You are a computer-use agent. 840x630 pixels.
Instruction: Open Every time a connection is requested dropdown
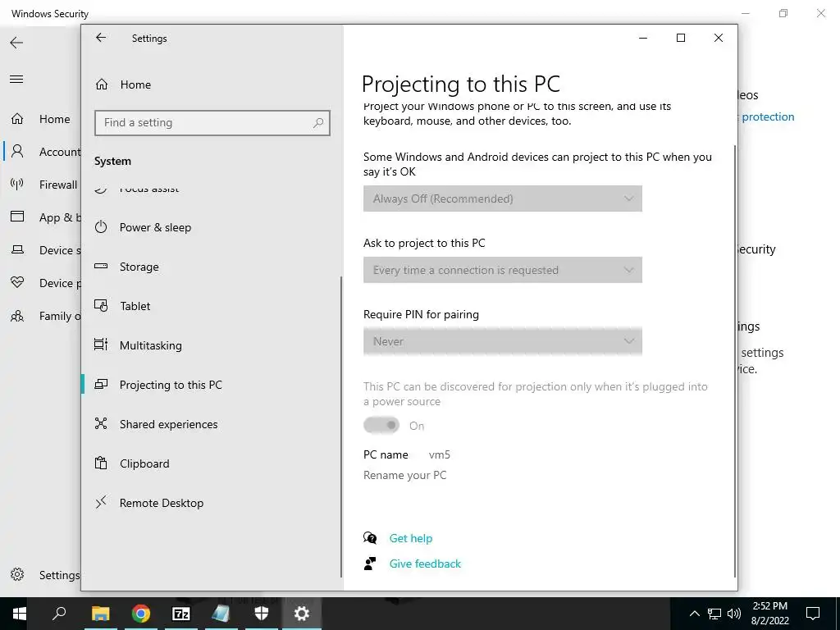tap(503, 270)
